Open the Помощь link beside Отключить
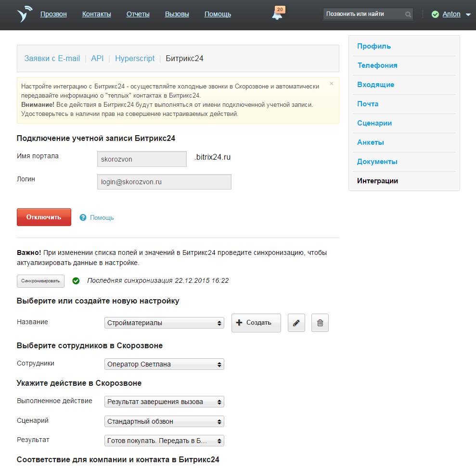The image size is (476, 468). (102, 218)
